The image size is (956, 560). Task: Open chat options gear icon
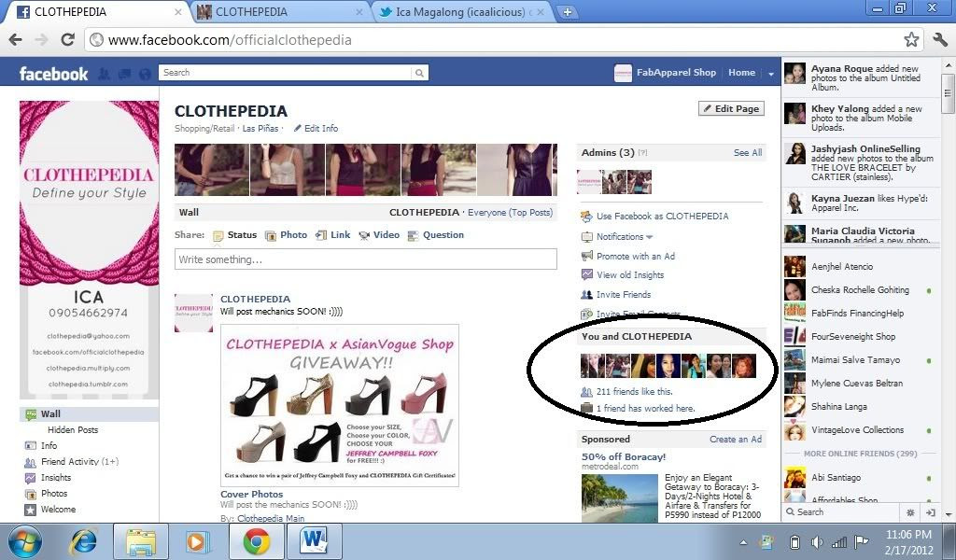pyautogui.click(x=910, y=512)
